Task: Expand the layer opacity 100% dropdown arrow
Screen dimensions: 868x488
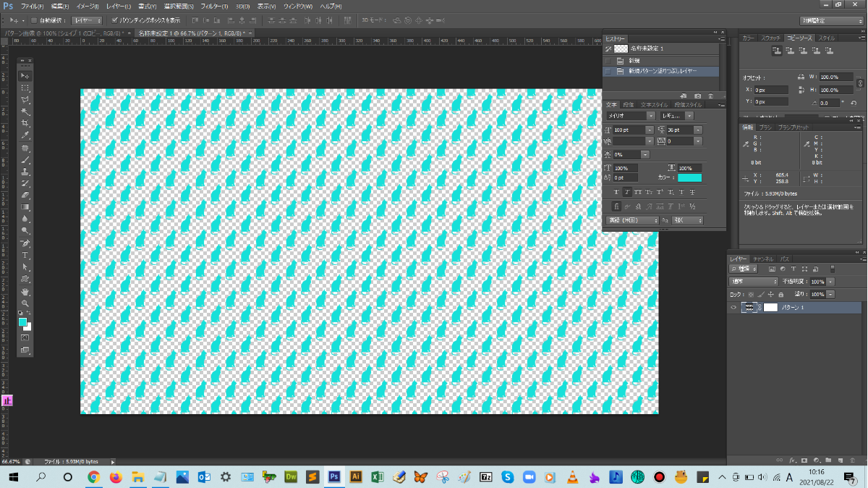Action: (x=830, y=282)
